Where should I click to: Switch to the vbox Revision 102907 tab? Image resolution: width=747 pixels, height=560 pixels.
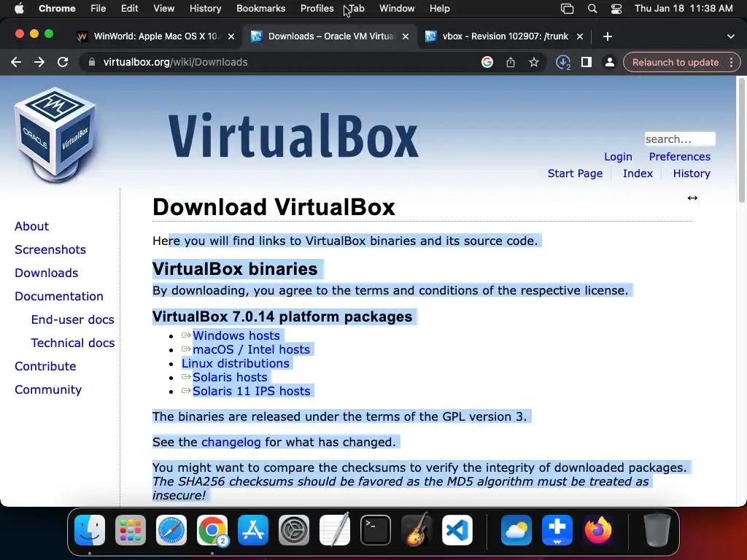pyautogui.click(x=505, y=36)
